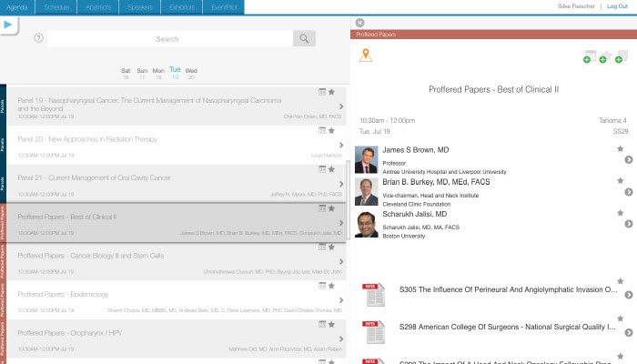Click Tahoma 4 room label
The height and width of the screenshot is (364, 637).
coord(612,120)
